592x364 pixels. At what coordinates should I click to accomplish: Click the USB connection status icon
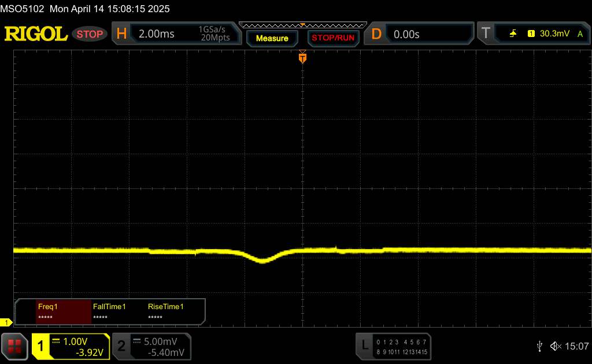point(539,346)
